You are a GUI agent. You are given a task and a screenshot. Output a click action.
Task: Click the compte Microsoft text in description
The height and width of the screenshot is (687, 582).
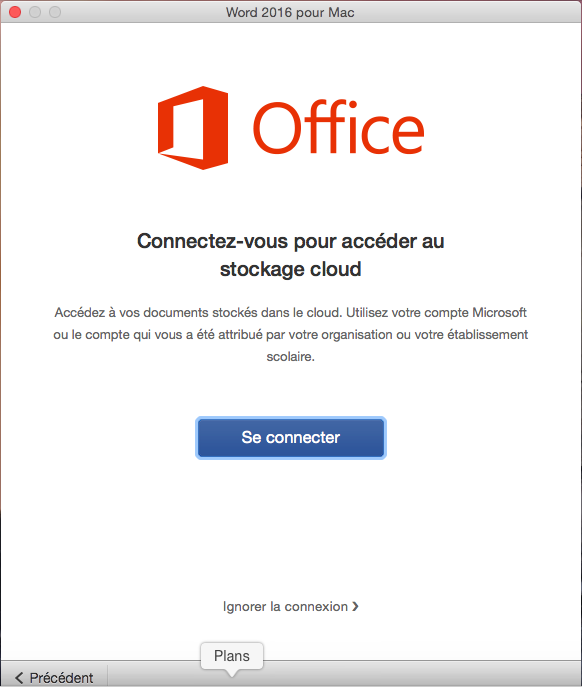click(x=475, y=312)
